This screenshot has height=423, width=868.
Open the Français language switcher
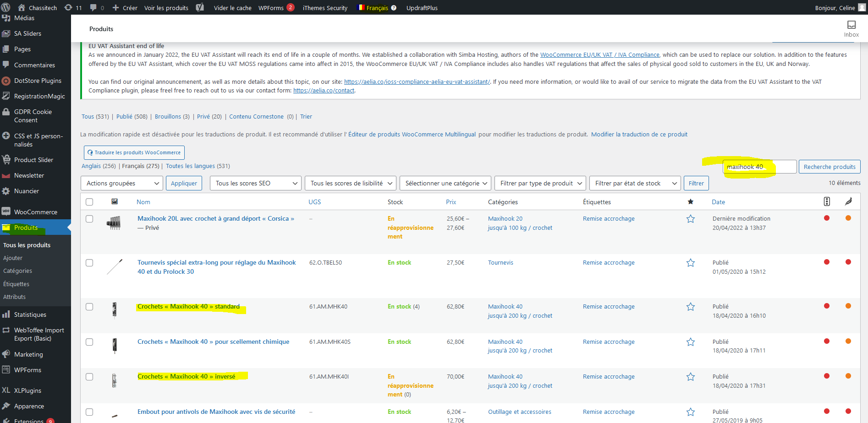pos(376,8)
